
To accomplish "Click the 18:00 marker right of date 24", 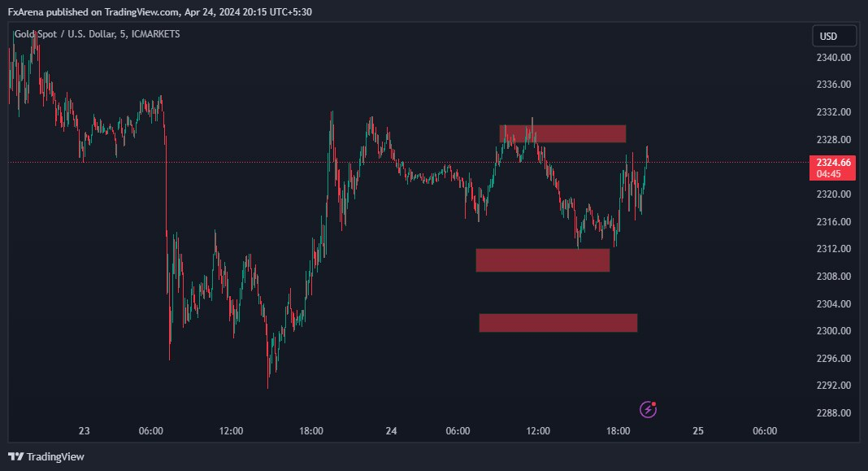I will (618, 430).
